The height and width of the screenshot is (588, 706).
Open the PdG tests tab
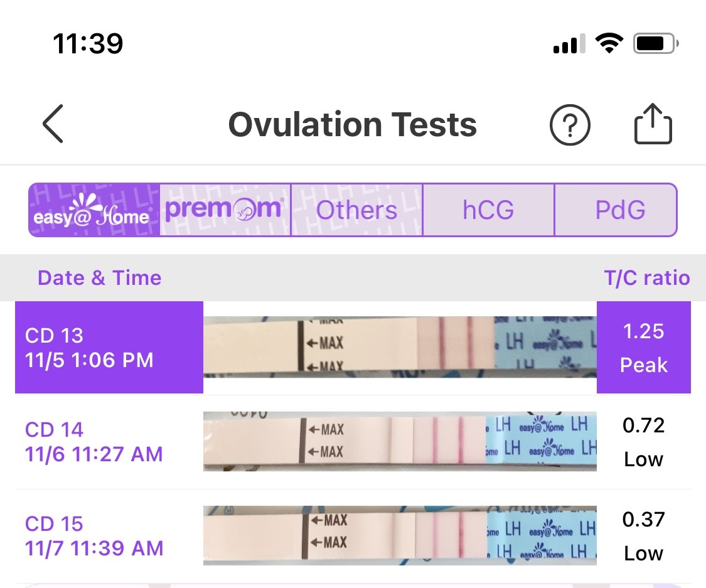(x=619, y=210)
